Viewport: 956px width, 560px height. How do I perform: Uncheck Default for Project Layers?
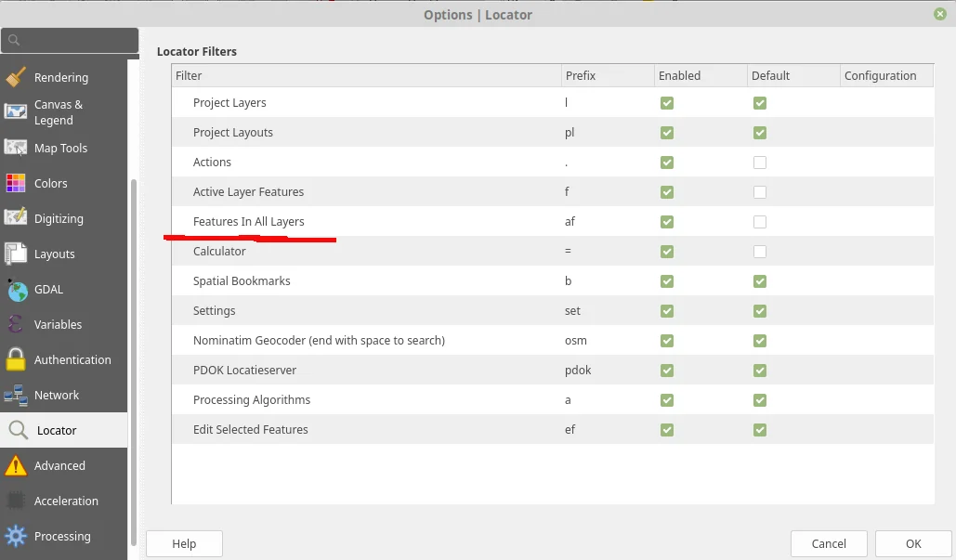pos(760,103)
